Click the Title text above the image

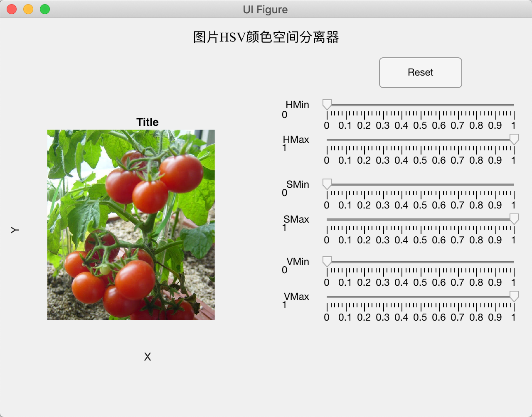pyautogui.click(x=147, y=122)
